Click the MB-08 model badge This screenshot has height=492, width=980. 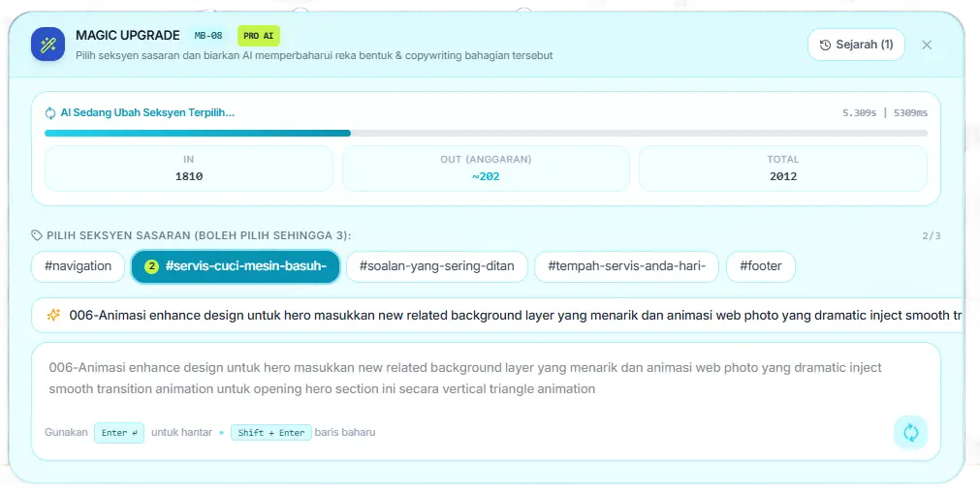208,36
